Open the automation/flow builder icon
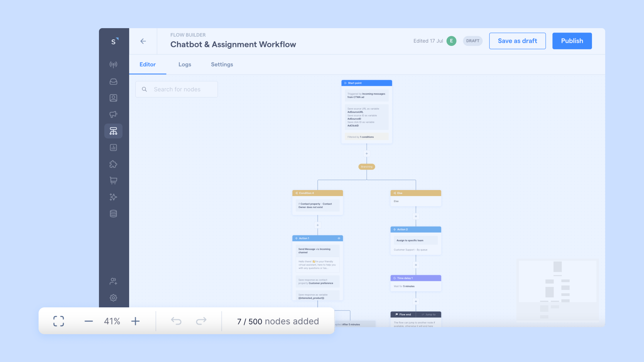Screen dimensions: 644x362 tap(113, 131)
